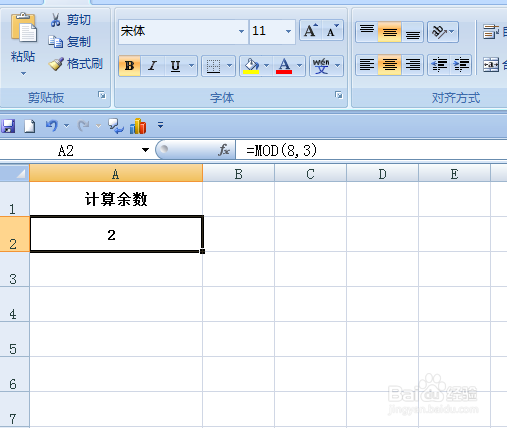Create new blank document icon
This screenshot has width=507, height=428.
[30, 126]
